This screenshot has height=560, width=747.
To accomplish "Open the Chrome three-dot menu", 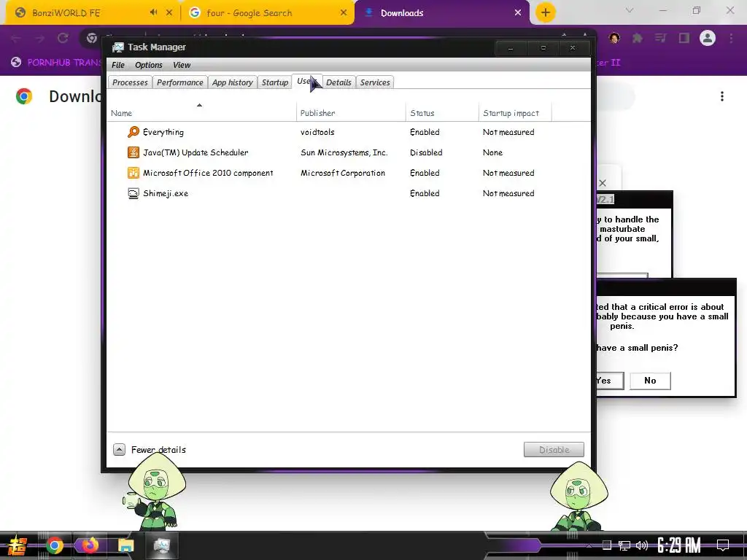I will point(731,38).
